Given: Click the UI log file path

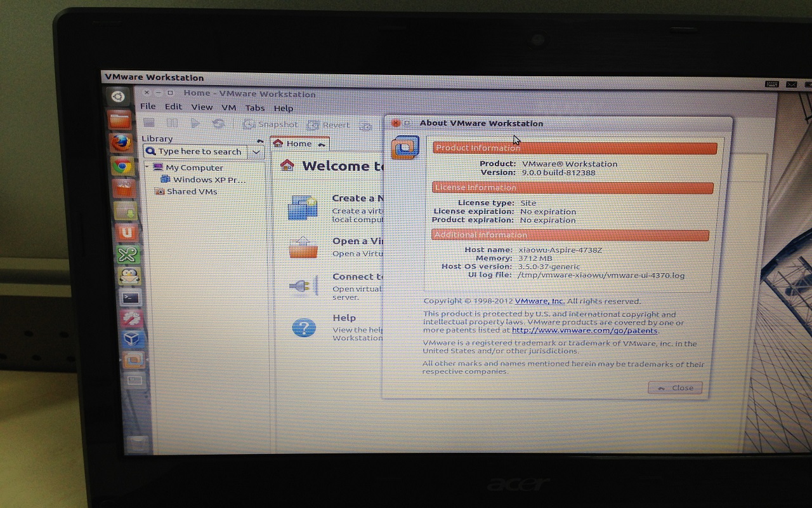Looking at the screenshot, I should coord(601,275).
